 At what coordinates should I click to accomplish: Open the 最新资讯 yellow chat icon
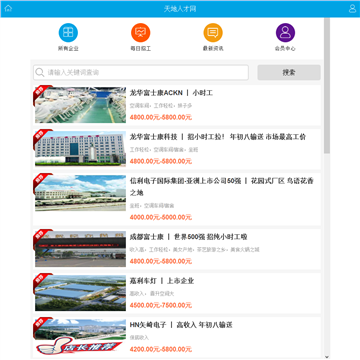213,33
